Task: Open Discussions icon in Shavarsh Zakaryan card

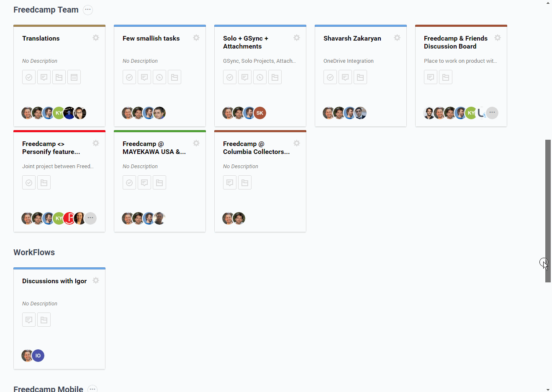Action: [345, 77]
